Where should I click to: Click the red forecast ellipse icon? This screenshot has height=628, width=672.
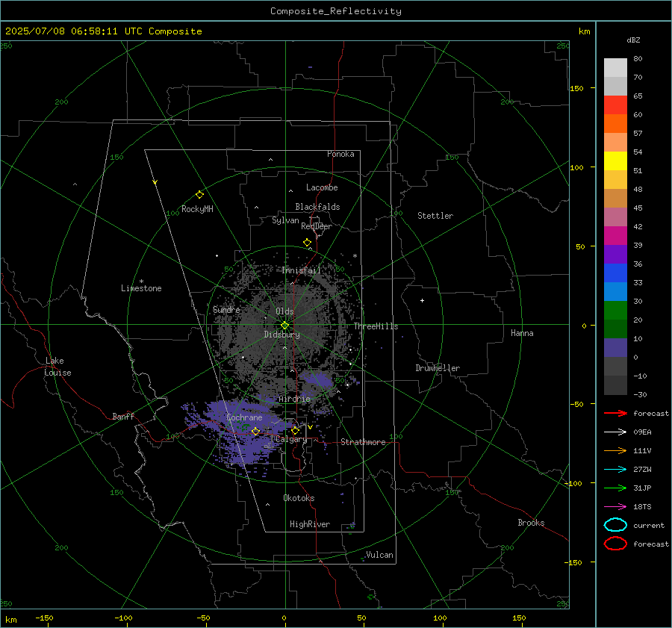click(x=615, y=544)
